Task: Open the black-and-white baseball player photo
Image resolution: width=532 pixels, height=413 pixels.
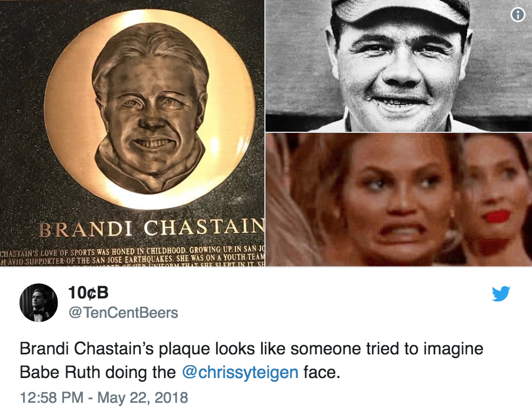Action: click(399, 66)
